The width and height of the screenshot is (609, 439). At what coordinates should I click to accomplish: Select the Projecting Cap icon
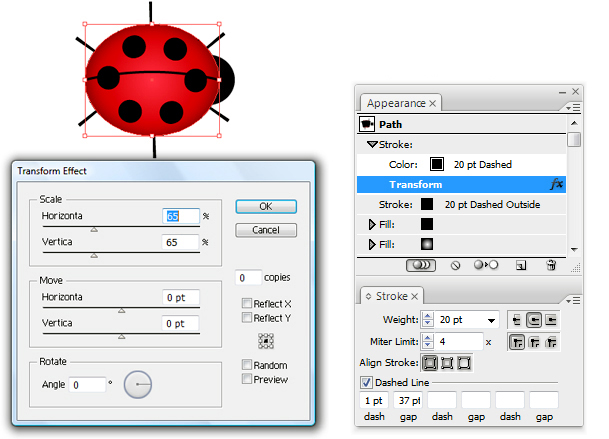[x=551, y=320]
